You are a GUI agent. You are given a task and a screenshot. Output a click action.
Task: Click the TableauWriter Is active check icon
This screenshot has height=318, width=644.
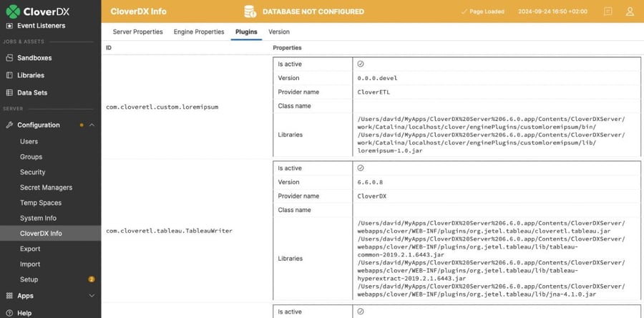pos(361,168)
